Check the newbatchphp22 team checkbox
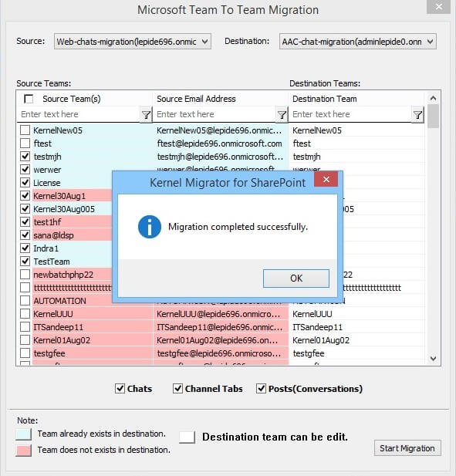This screenshot has width=456, height=476. [25, 275]
